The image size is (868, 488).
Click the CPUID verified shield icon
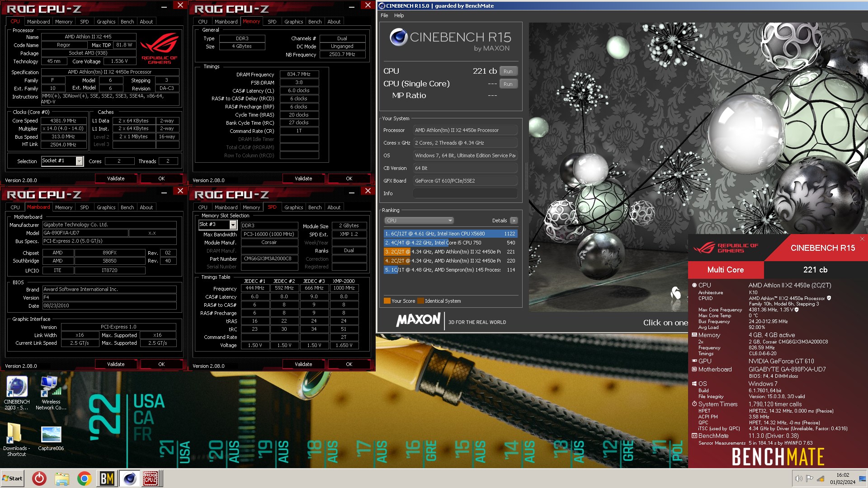click(829, 298)
